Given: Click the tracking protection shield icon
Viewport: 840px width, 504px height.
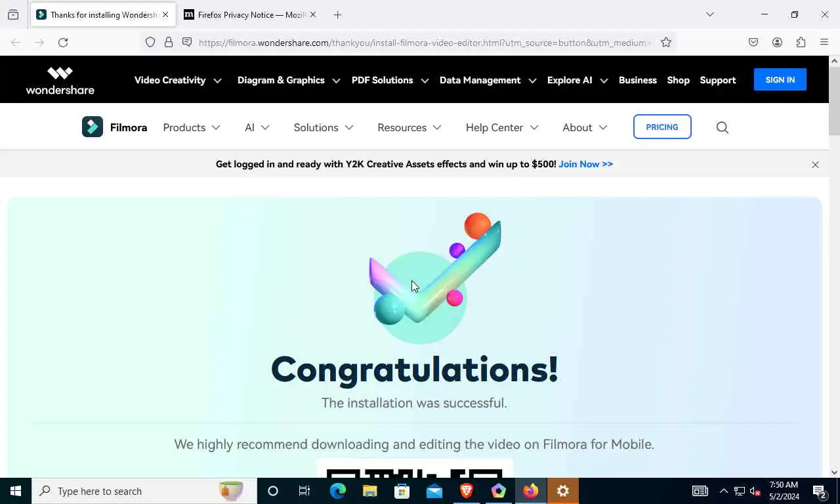Looking at the screenshot, I should tap(150, 43).
